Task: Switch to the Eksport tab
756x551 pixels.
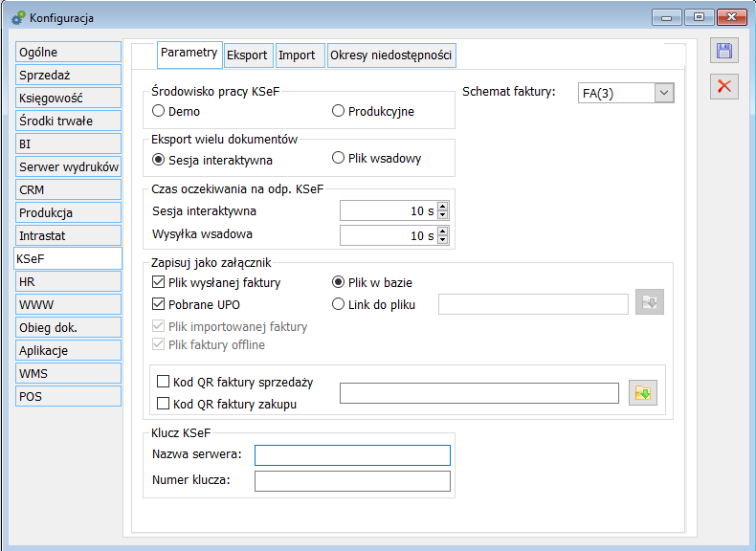Action: [x=249, y=55]
